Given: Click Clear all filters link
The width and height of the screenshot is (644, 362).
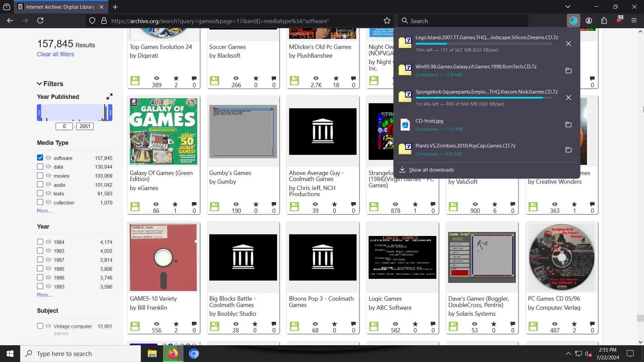Looking at the screenshot, I should point(55,54).
